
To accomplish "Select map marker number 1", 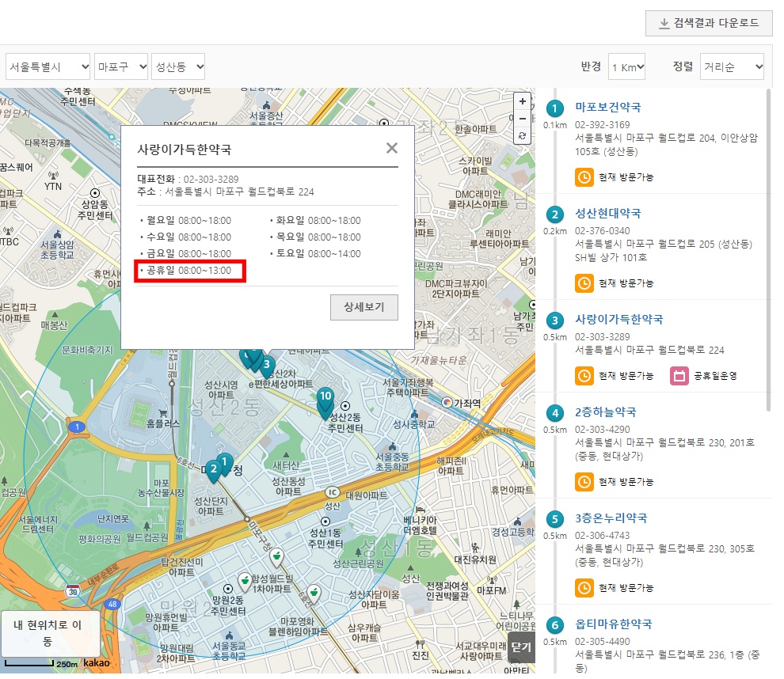I will 224,463.
